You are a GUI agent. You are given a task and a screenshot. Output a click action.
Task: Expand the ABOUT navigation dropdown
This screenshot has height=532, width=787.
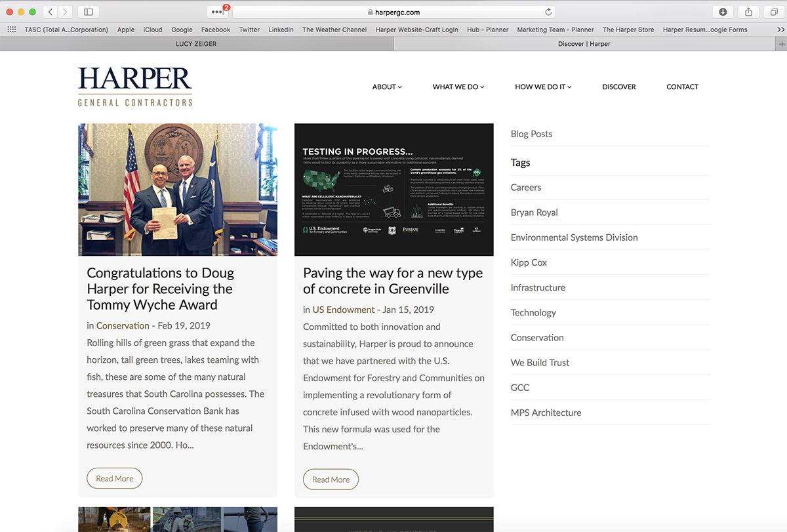(386, 86)
